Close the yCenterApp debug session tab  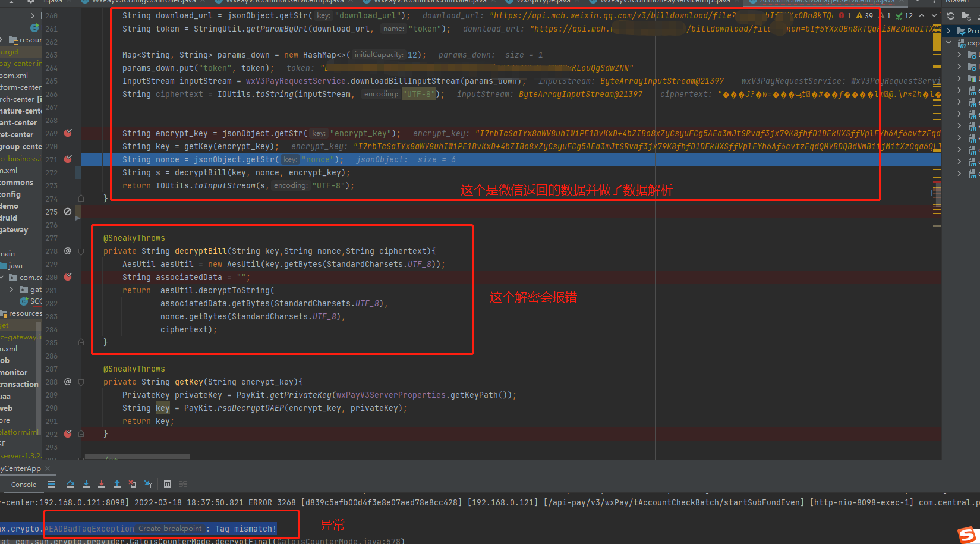[x=49, y=468]
